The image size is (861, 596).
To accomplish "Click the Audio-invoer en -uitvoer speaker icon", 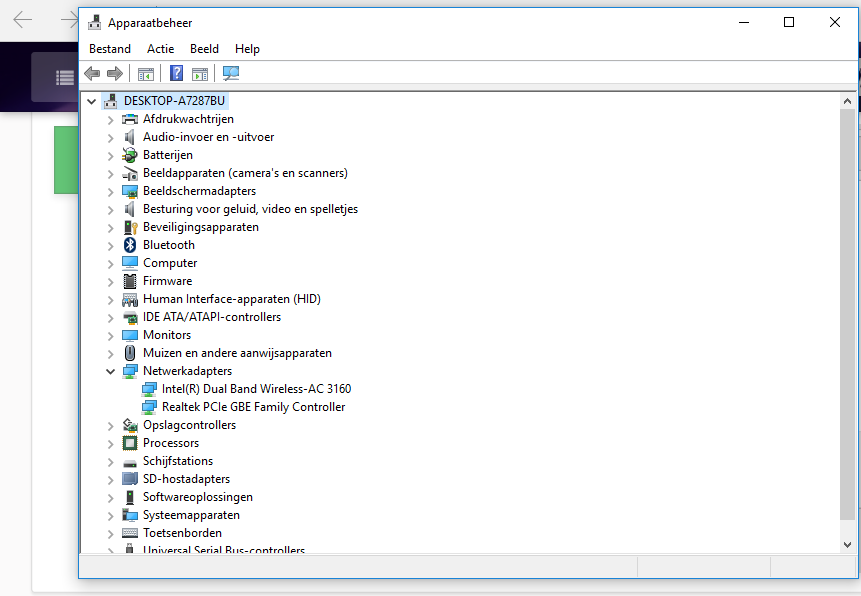I will pyautogui.click(x=130, y=137).
